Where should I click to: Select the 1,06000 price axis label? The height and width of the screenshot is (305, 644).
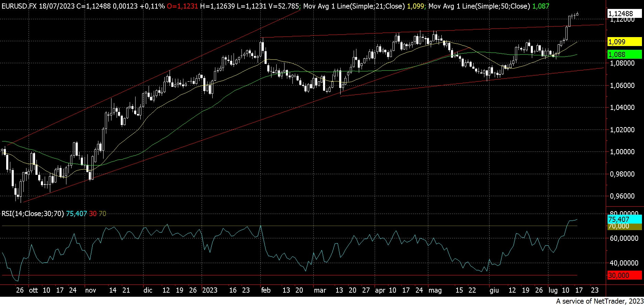click(622, 86)
